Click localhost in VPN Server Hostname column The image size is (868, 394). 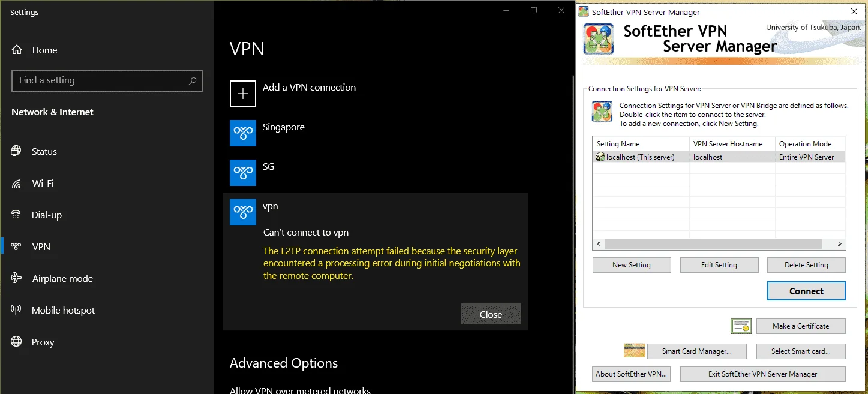[708, 157]
